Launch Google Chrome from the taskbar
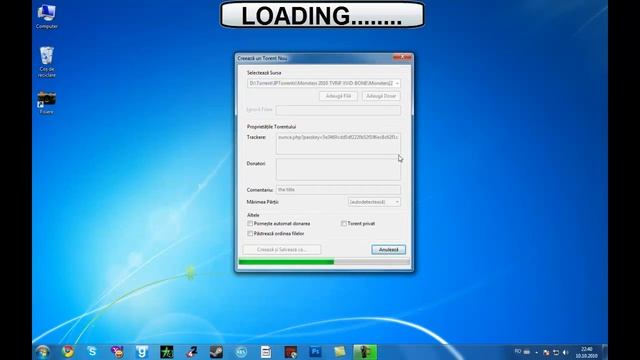This screenshot has width=640, height=360. pyautogui.click(x=68, y=351)
